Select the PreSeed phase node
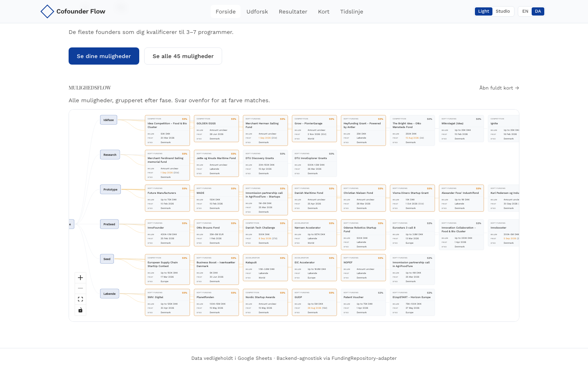This screenshot has height=368, width=588. 109,224
